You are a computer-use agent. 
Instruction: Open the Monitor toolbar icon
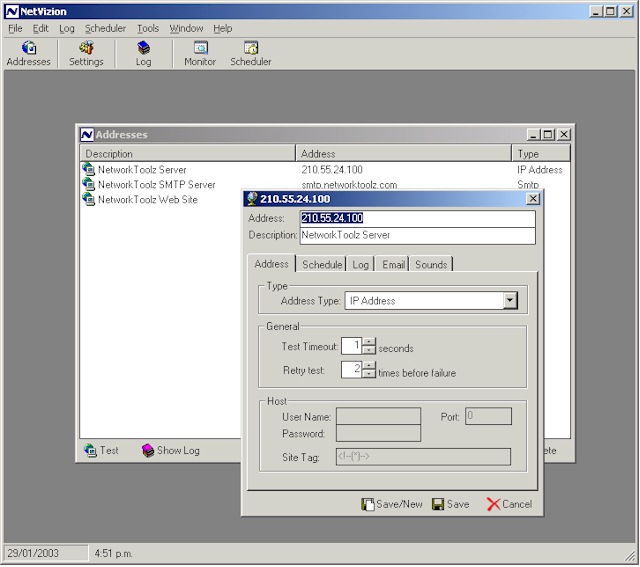(200, 53)
